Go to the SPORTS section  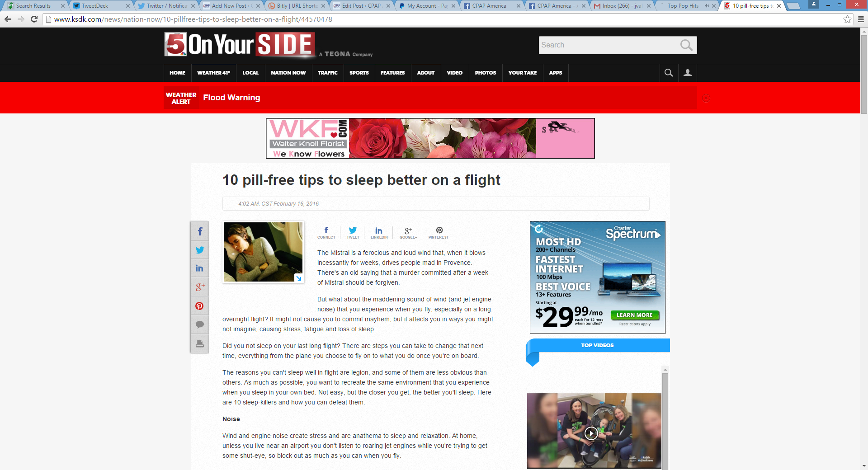tap(359, 73)
